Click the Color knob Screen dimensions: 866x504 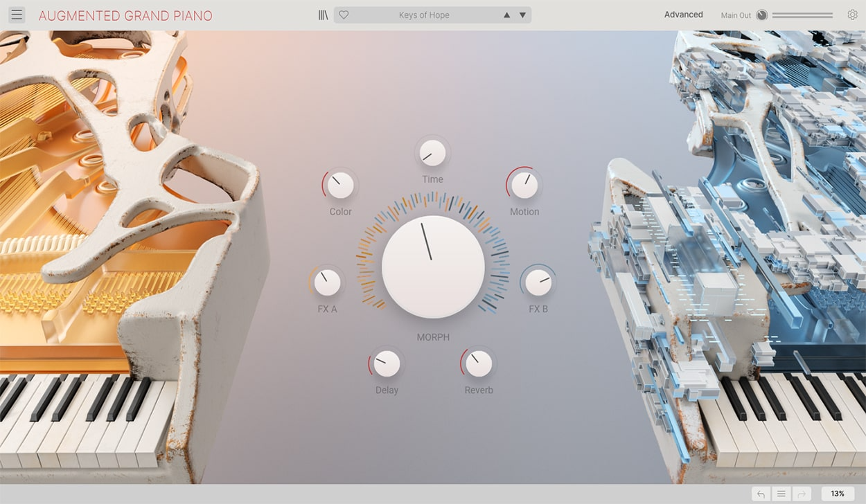tap(340, 185)
